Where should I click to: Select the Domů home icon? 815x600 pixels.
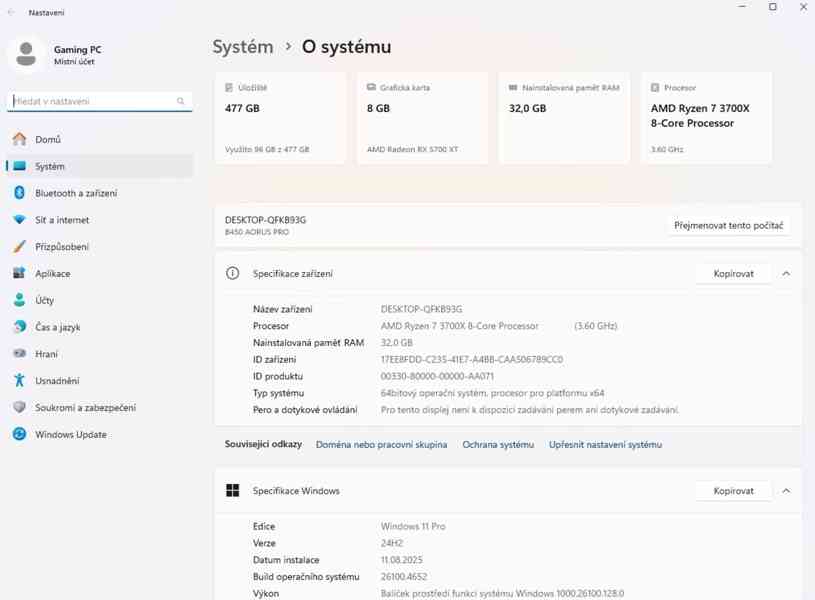[19, 139]
